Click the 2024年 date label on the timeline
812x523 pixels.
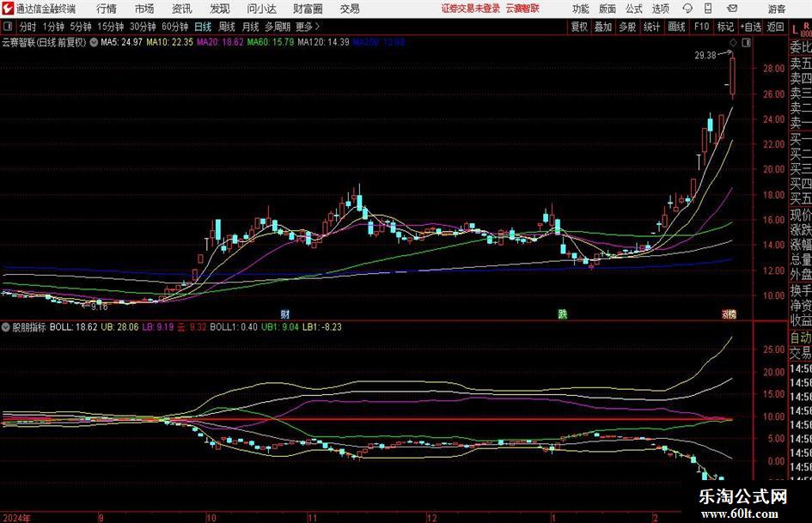(16, 517)
